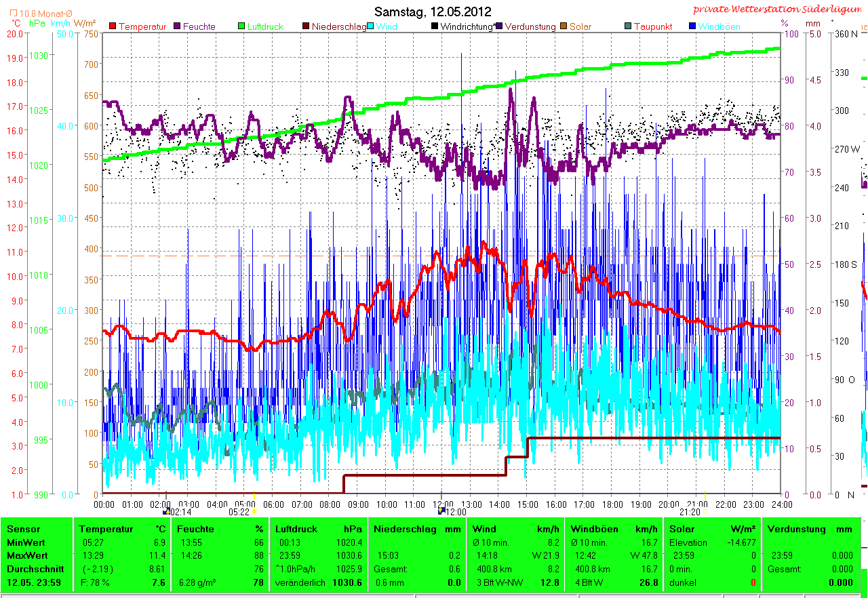868x598 pixels.
Task: Click the purple Feuchte legend square
Action: tap(178, 26)
